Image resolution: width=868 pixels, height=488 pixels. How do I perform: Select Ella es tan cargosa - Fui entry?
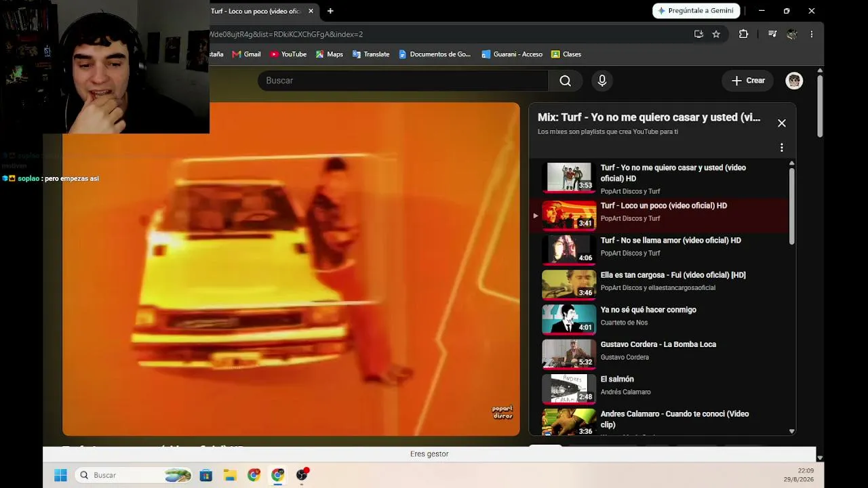click(x=659, y=284)
